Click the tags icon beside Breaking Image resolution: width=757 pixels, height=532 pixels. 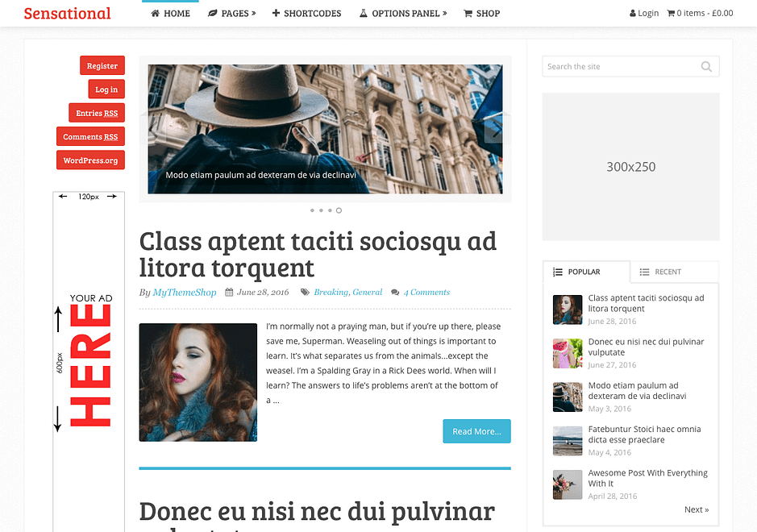[305, 292]
